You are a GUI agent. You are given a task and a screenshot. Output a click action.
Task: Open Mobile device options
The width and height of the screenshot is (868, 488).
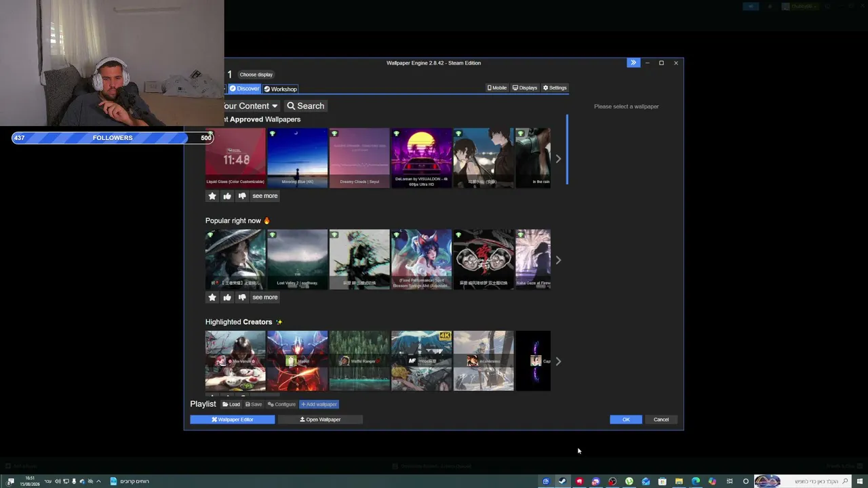tap(497, 87)
